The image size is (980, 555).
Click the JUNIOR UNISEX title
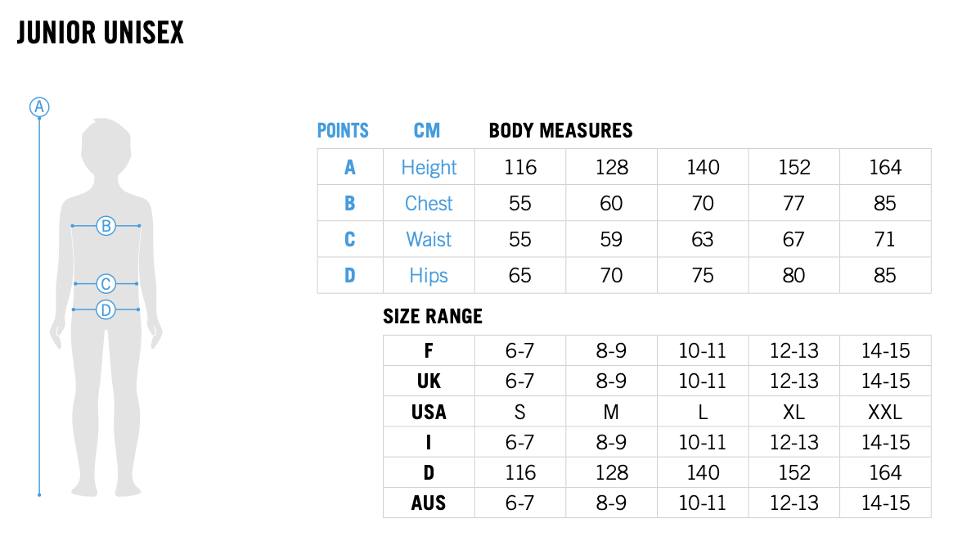(100, 33)
